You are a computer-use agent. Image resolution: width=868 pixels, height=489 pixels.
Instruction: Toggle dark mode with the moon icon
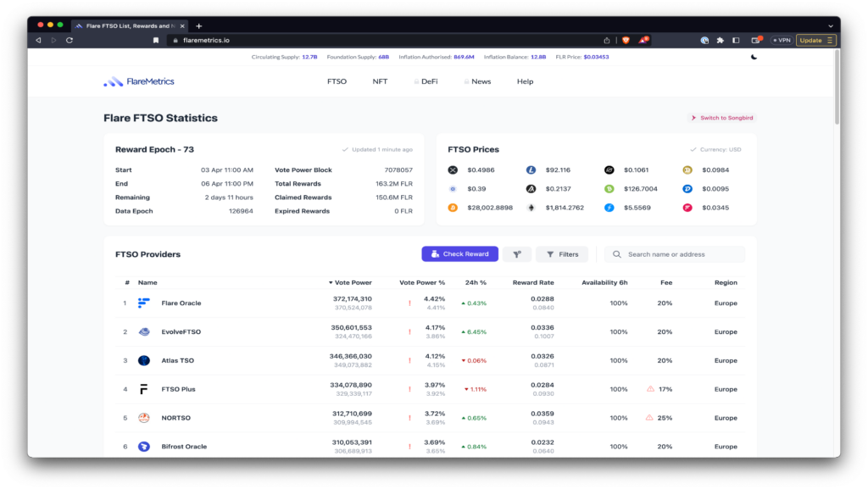[x=754, y=57]
